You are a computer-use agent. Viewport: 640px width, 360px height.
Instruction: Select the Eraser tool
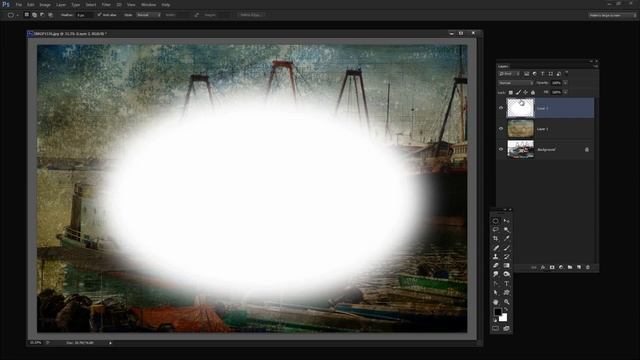(x=496, y=266)
